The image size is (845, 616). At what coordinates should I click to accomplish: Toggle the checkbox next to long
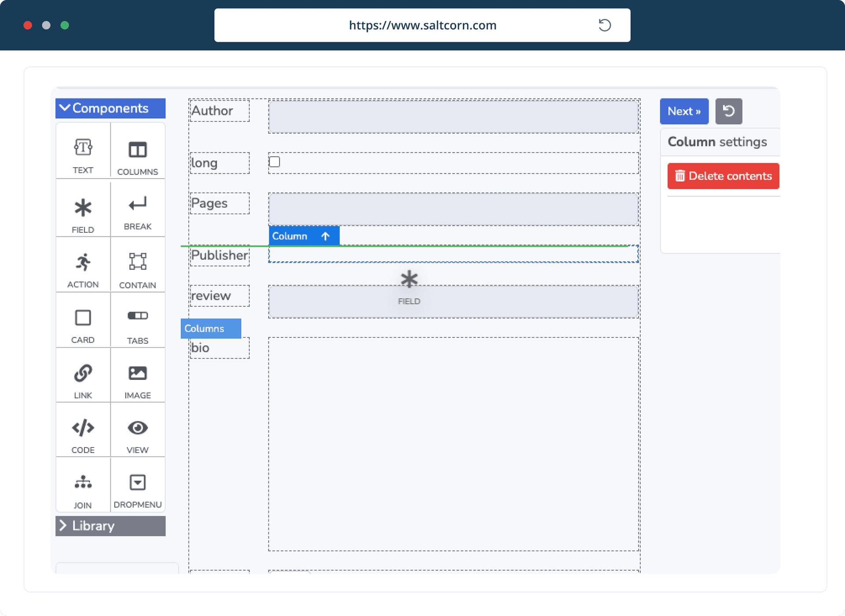coord(274,162)
